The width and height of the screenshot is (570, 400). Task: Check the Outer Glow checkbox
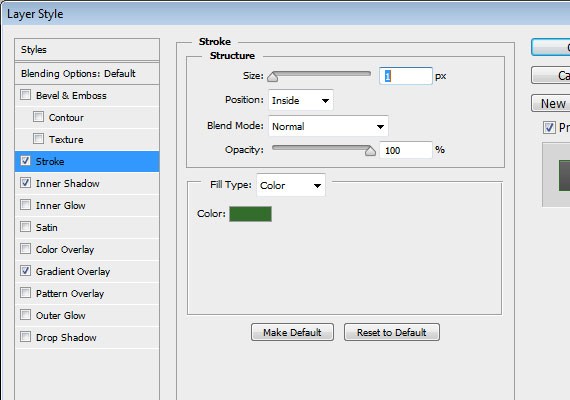click(x=25, y=315)
